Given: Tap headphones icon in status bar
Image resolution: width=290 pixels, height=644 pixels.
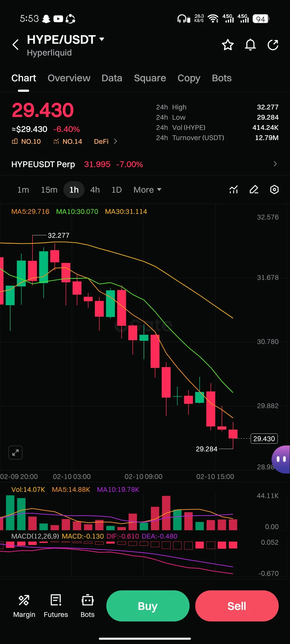Looking at the screenshot, I should pos(184,19).
